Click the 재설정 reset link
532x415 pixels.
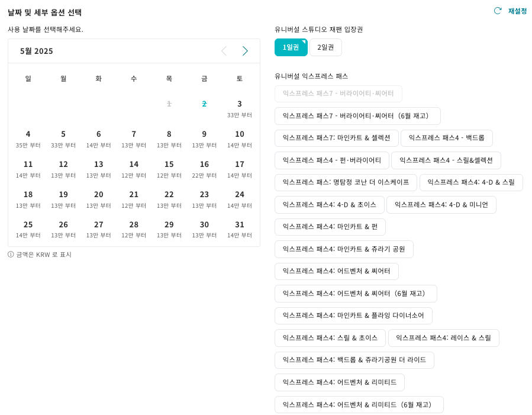pos(517,11)
